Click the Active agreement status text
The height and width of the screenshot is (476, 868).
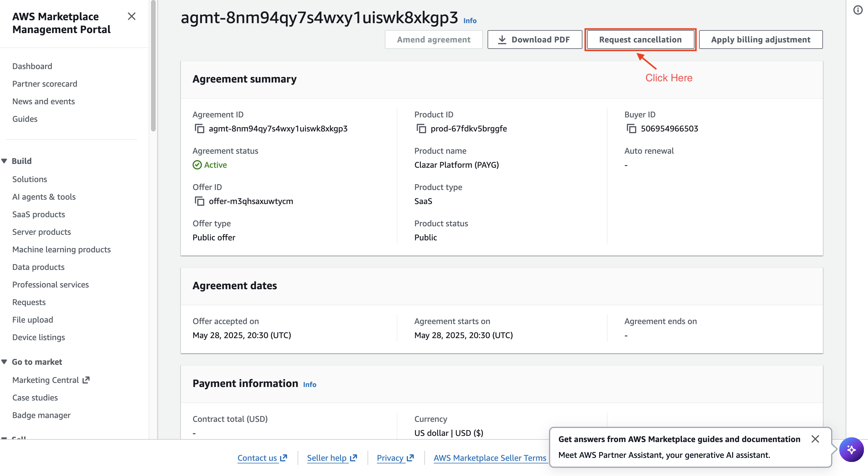click(x=215, y=165)
